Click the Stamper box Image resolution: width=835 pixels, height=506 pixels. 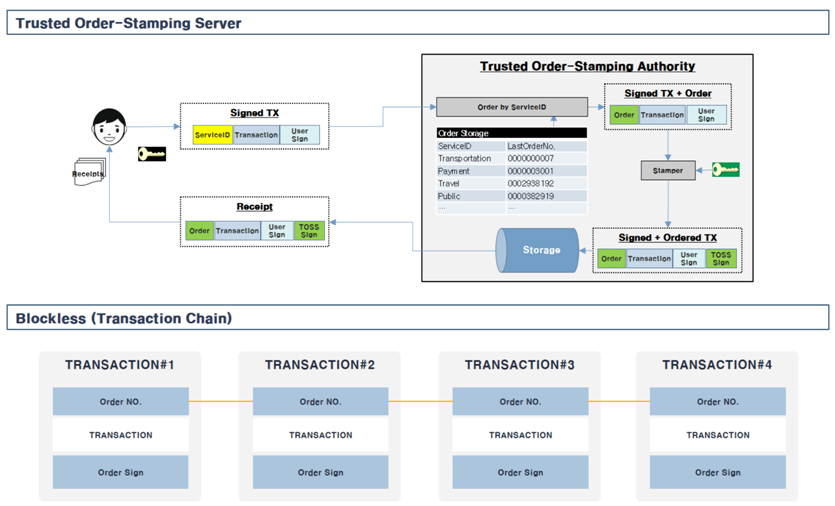(667, 171)
